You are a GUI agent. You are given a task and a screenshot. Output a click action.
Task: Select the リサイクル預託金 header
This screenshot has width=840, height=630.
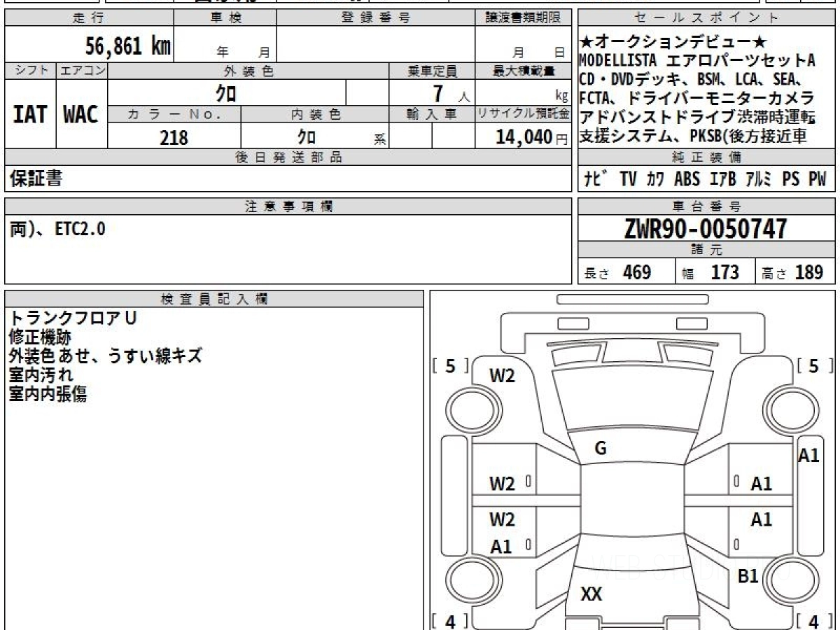pos(524,114)
